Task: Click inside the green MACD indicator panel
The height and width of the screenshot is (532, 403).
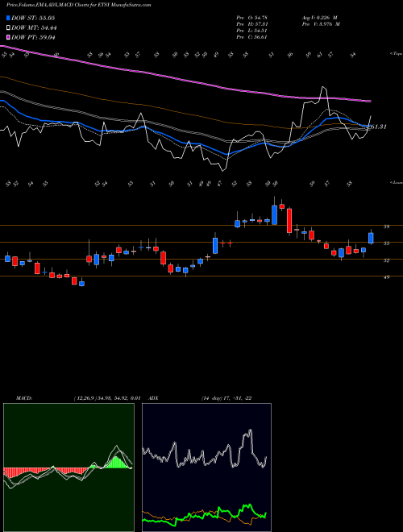Action: pos(69,468)
